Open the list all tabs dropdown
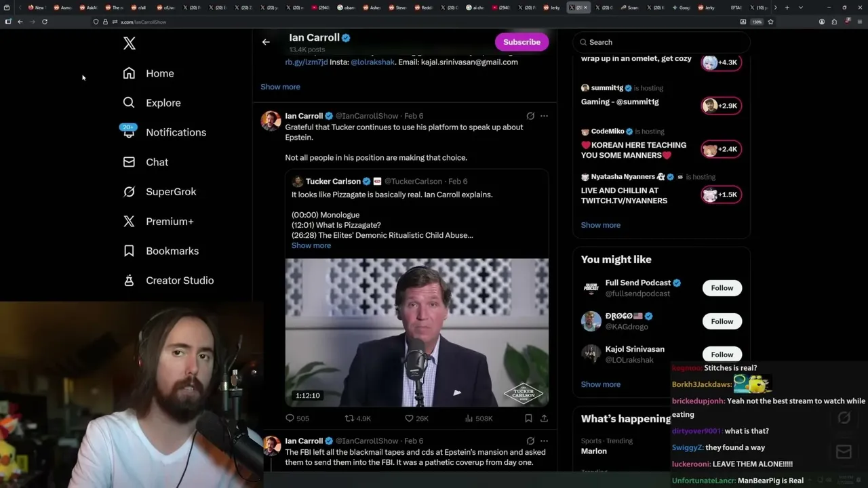Image resolution: width=868 pixels, height=488 pixels. point(800,7)
